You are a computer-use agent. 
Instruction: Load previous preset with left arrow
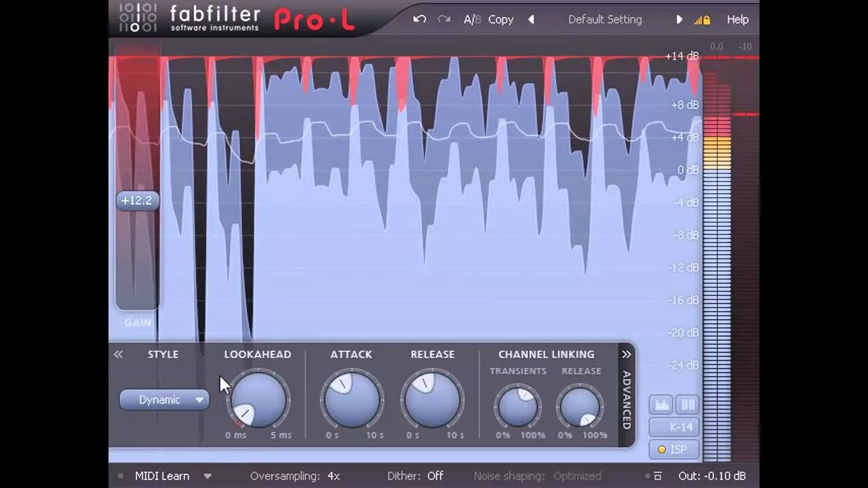tap(531, 20)
